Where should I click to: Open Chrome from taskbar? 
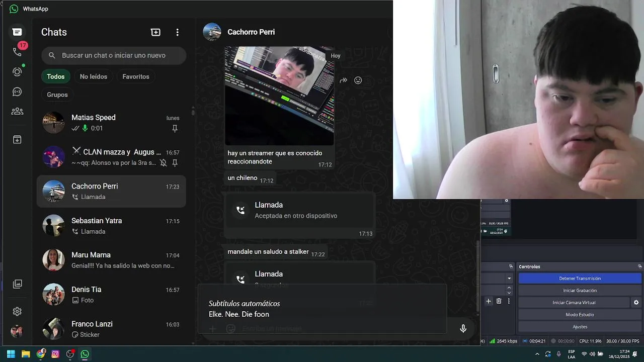pos(41,354)
